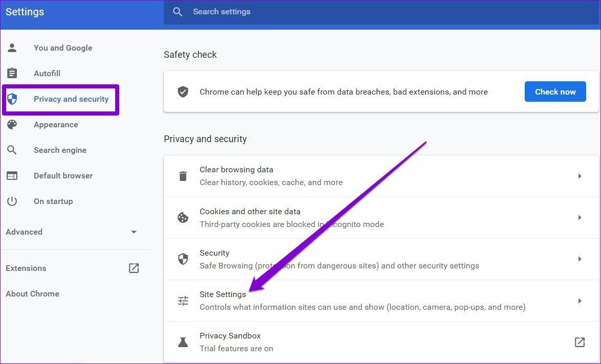This screenshot has width=601, height=364.
Task: Click 'Third-party cookies are blocked' description
Action: 291,224
